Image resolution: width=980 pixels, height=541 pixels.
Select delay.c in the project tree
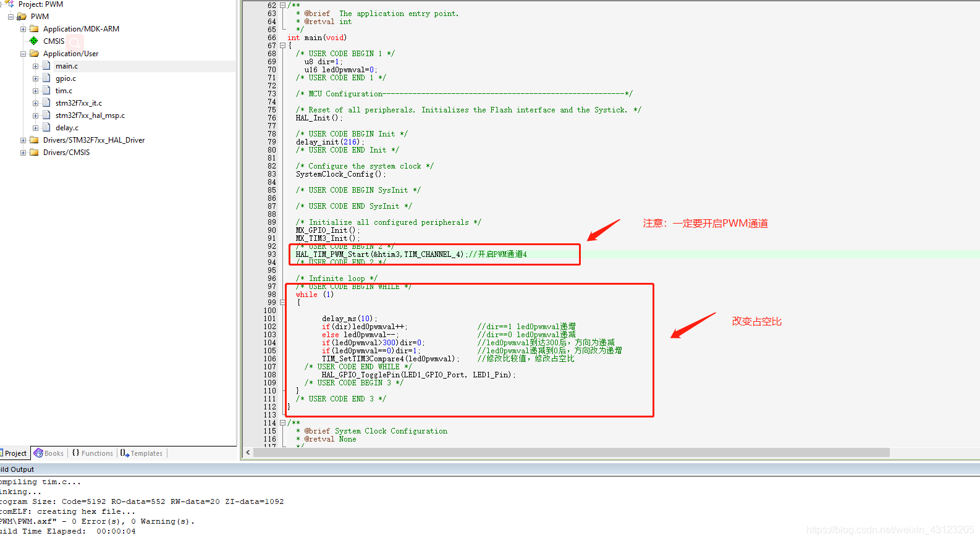pos(67,128)
